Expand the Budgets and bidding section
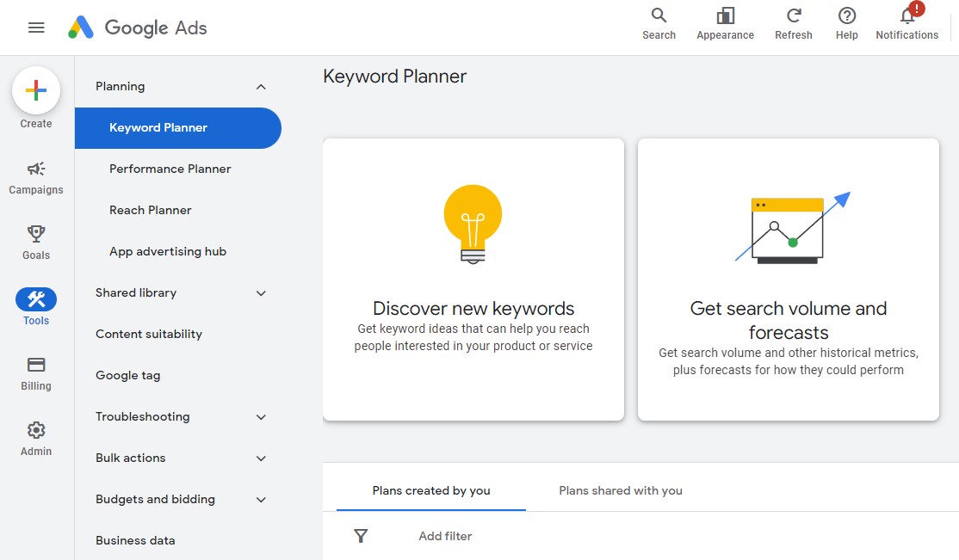The height and width of the screenshot is (560, 959). pyautogui.click(x=261, y=500)
